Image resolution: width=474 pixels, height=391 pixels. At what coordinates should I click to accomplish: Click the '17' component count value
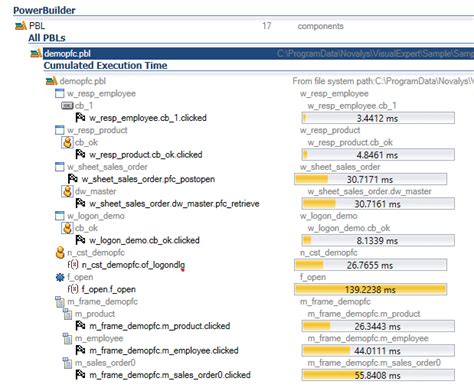[x=267, y=26]
